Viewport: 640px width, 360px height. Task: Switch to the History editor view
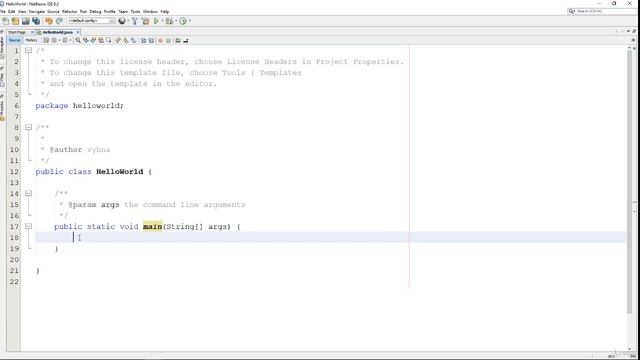coord(31,40)
